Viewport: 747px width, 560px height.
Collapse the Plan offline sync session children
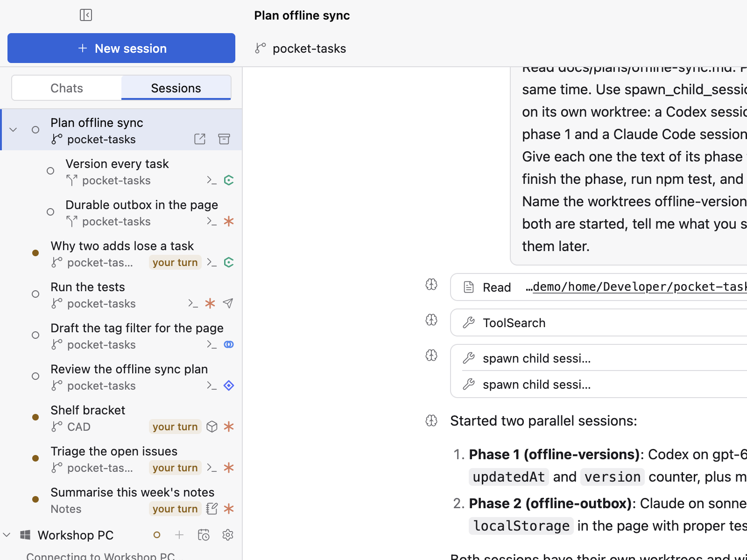[x=13, y=130]
